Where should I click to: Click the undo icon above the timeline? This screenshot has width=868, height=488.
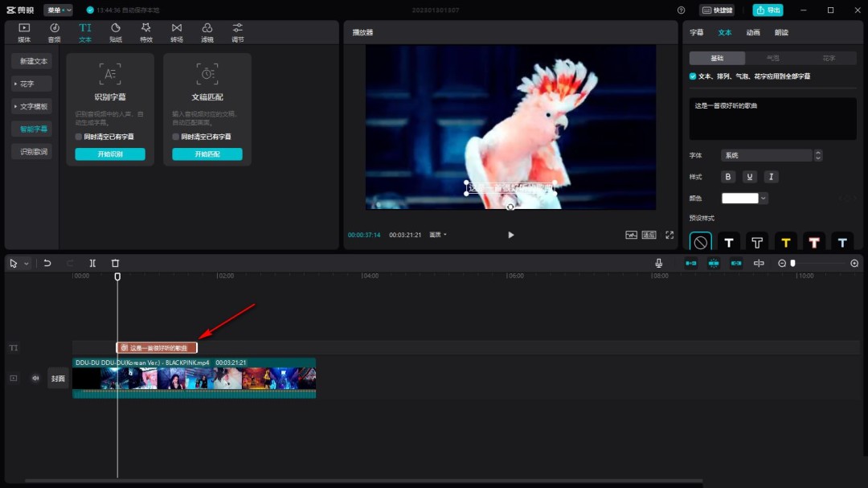click(47, 263)
